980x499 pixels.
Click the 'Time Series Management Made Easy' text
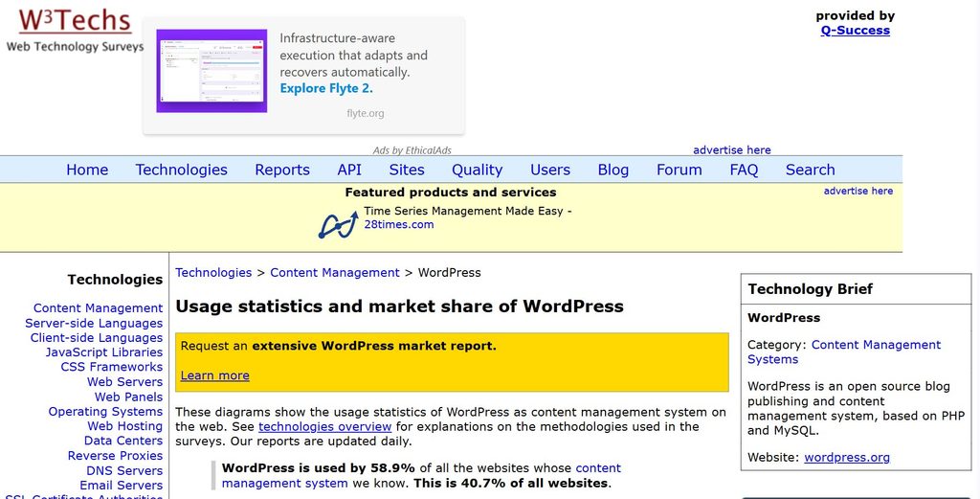point(464,212)
